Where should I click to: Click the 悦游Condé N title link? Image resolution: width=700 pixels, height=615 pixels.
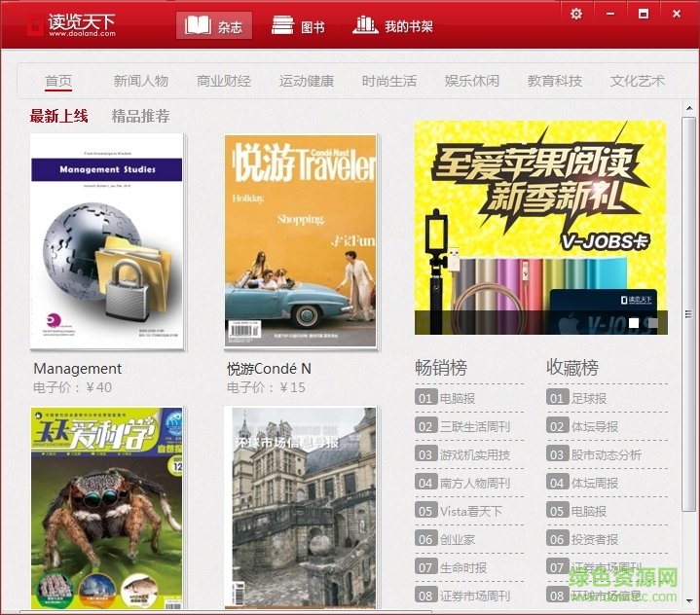tap(269, 369)
